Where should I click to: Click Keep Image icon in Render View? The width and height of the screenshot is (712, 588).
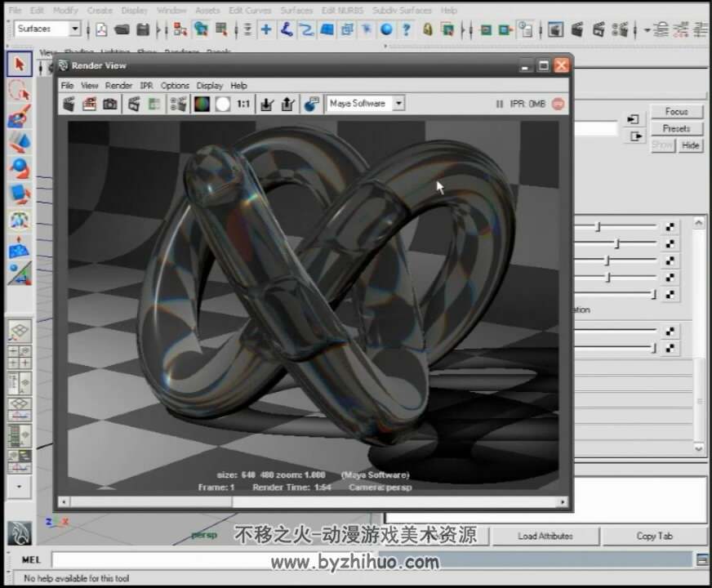tap(268, 105)
